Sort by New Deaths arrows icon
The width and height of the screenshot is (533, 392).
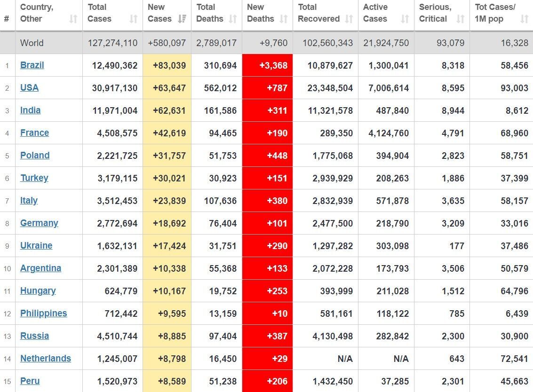pyautogui.click(x=284, y=19)
